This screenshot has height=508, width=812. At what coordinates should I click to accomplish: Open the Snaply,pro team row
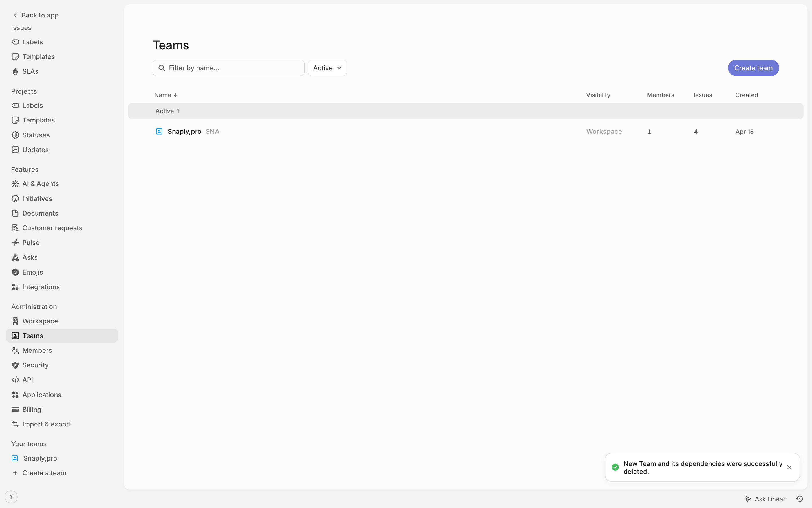(465, 131)
